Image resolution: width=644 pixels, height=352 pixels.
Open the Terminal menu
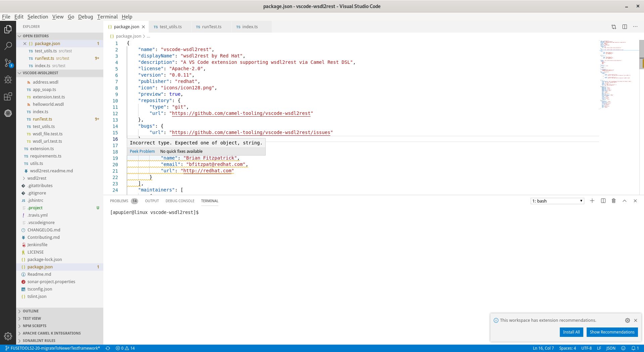tap(107, 16)
